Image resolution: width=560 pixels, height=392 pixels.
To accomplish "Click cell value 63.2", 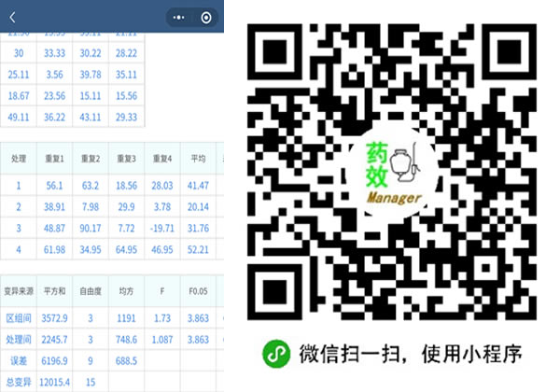I will click(91, 186).
